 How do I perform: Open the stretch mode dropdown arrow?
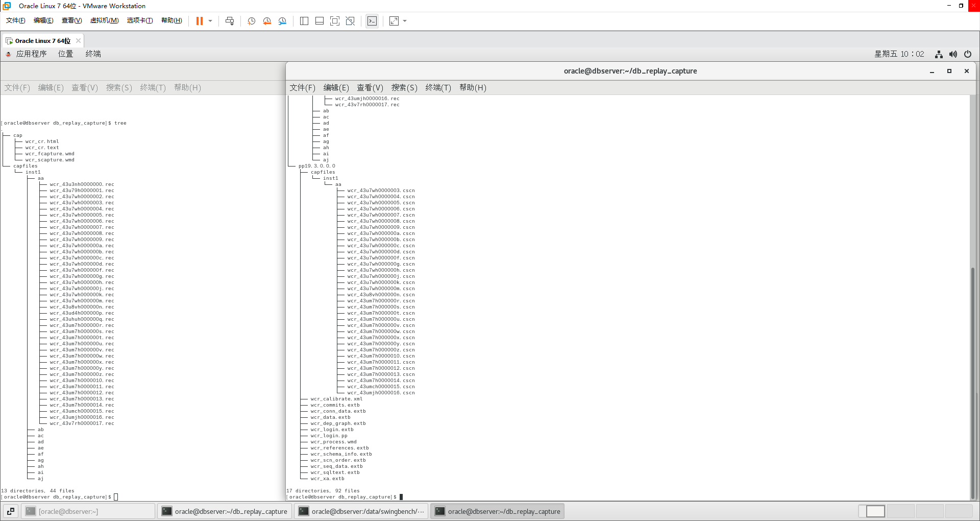click(x=405, y=21)
